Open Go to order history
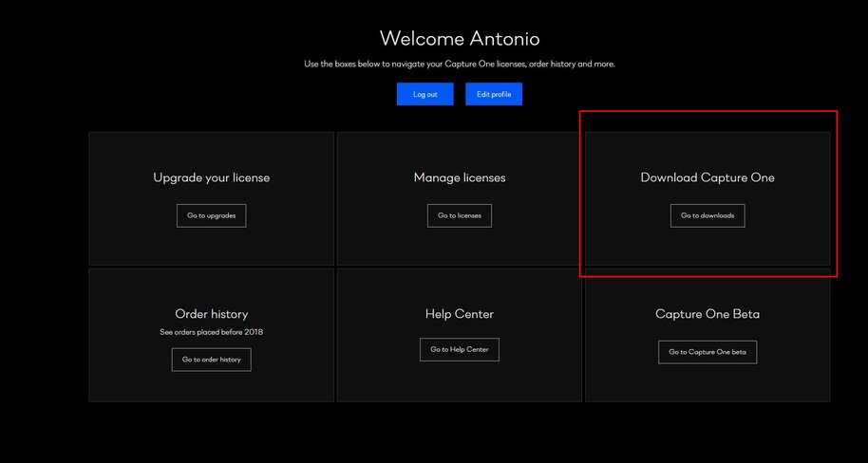 pos(212,360)
